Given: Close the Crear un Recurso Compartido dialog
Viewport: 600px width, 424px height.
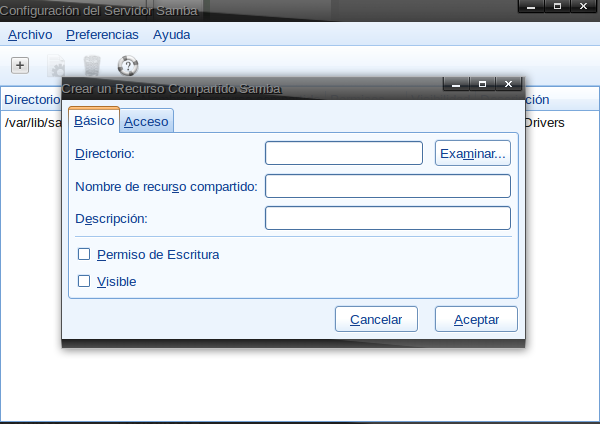Looking at the screenshot, I should pyautogui.click(x=508, y=84).
